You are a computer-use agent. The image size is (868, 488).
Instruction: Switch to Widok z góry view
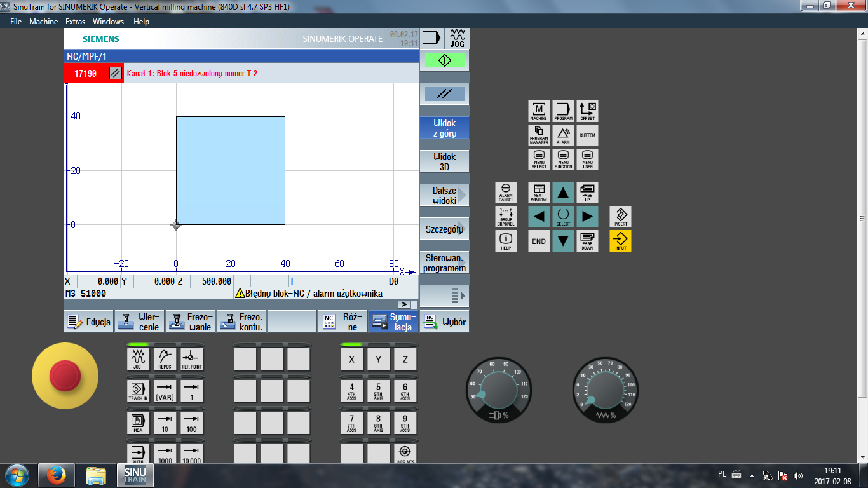(x=444, y=128)
